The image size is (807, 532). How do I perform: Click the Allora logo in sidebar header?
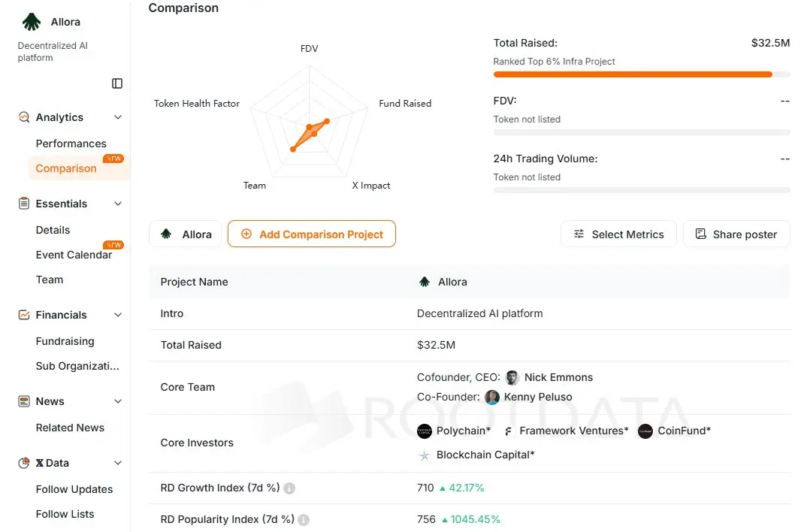(32, 22)
